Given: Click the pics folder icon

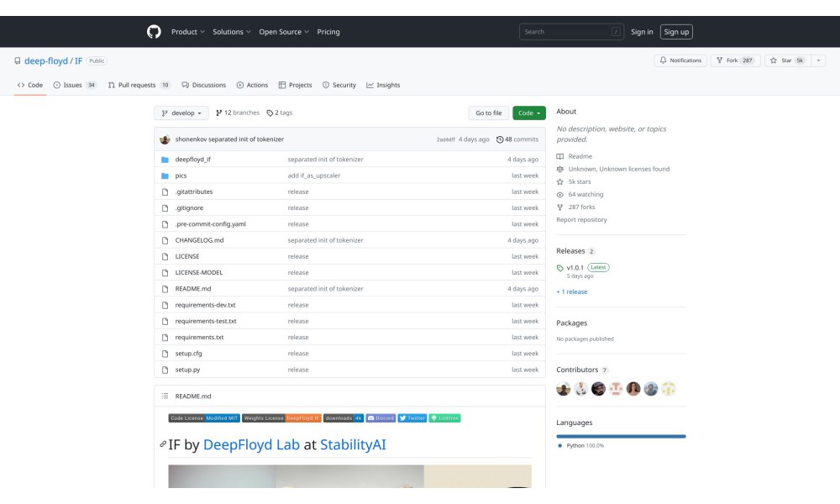Looking at the screenshot, I should click(165, 176).
